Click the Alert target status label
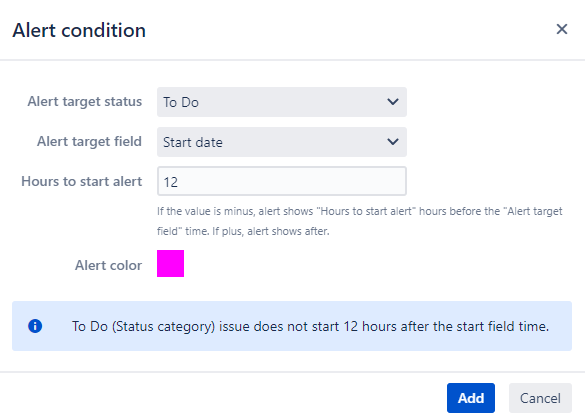 (85, 101)
